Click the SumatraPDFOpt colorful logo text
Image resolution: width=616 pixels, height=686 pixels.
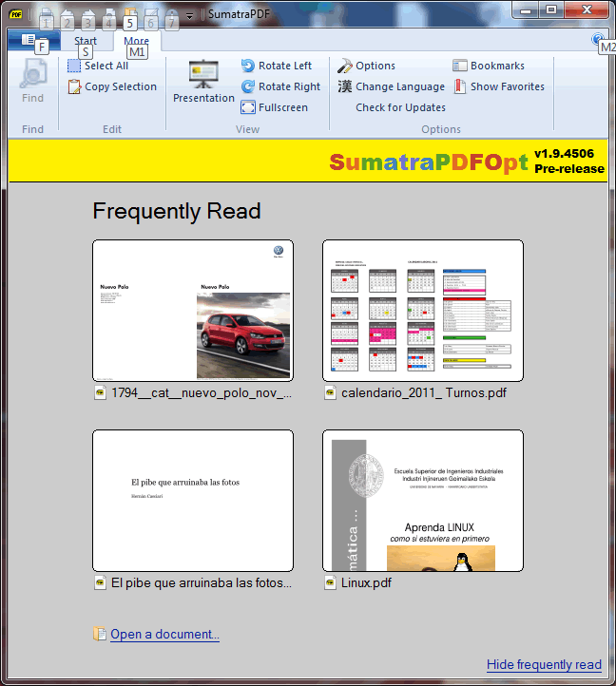(429, 162)
